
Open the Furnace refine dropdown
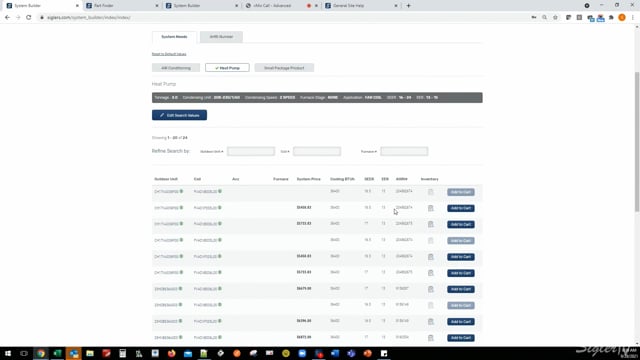point(369,151)
